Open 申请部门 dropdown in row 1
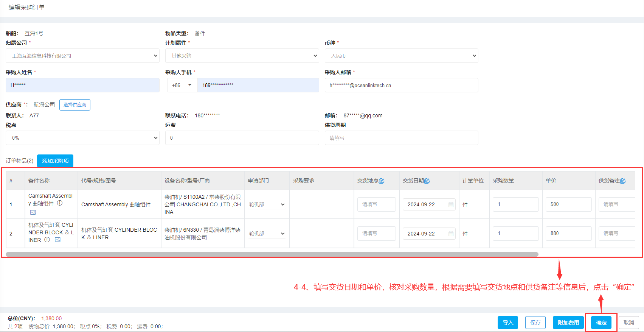Screen dimensions: 644x332 pos(267,204)
